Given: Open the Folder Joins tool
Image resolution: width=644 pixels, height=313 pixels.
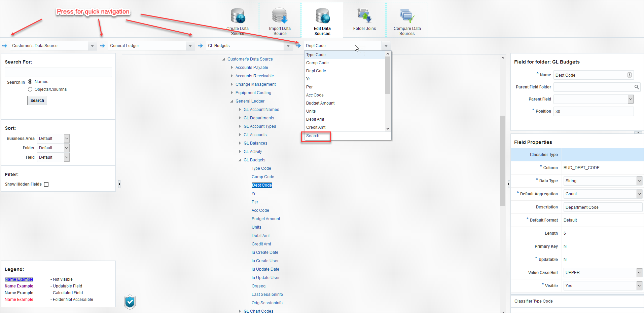Looking at the screenshot, I should coord(365,20).
